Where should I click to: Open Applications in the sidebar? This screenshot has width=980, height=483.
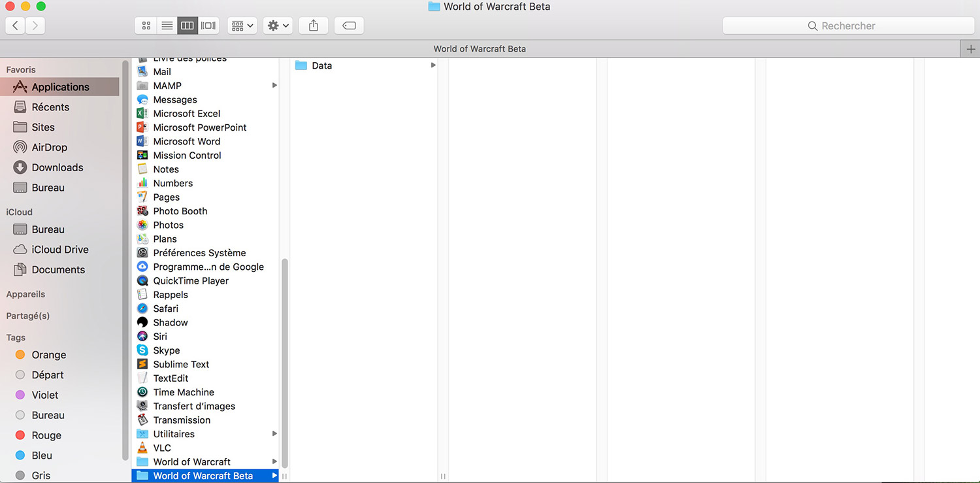pyautogui.click(x=59, y=87)
